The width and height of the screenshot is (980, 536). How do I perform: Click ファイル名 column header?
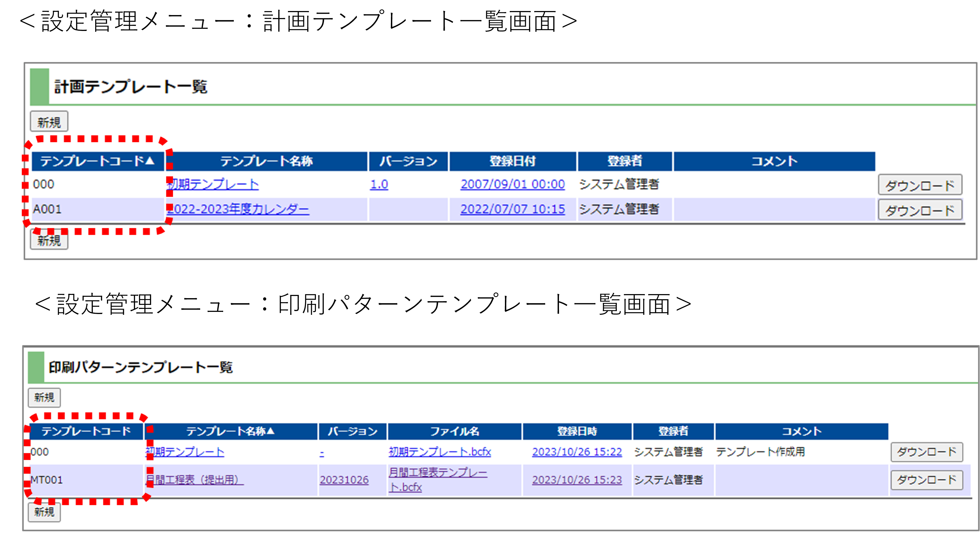(455, 431)
